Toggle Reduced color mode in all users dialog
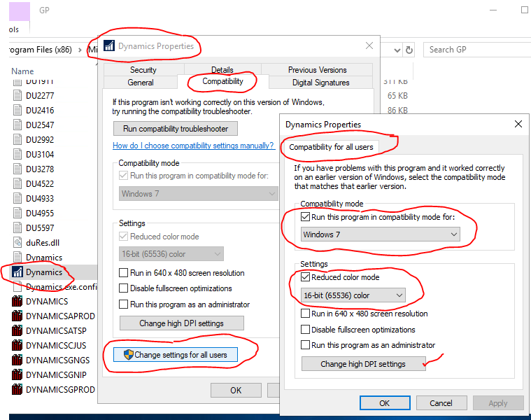531x420 pixels. pos(305,277)
